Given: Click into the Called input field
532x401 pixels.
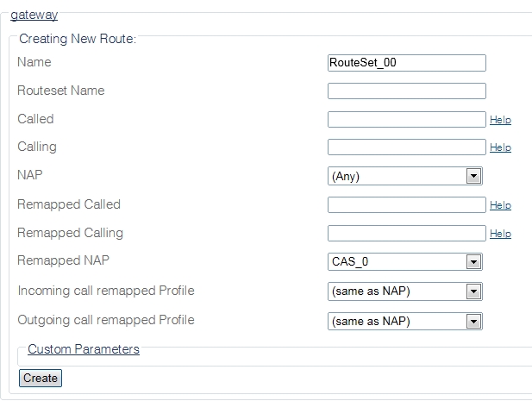Looking at the screenshot, I should click(x=406, y=120).
